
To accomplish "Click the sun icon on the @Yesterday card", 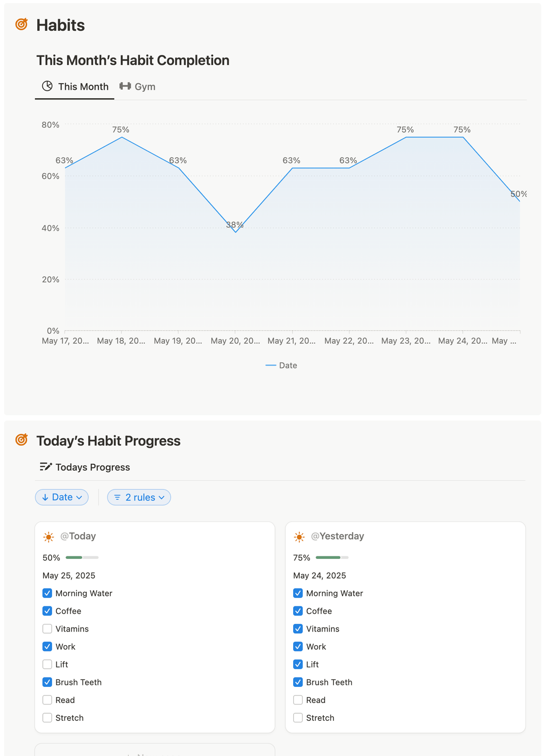I will (x=299, y=537).
